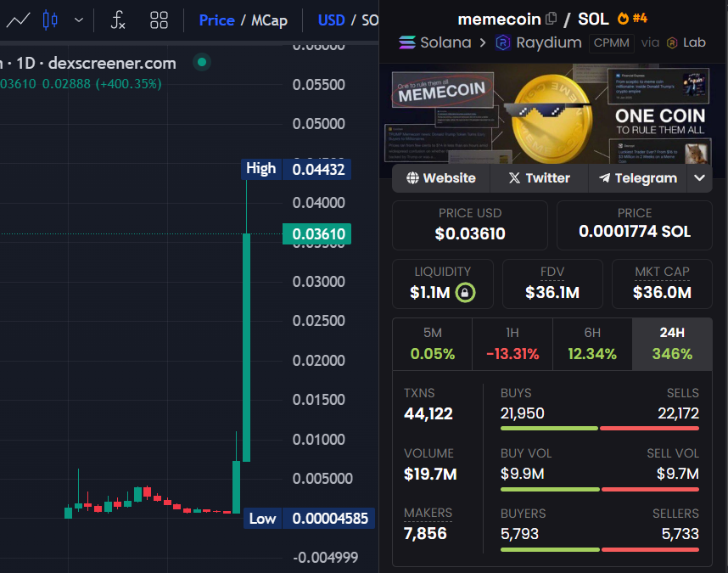Click the trending fire #4 badge
This screenshot has width=728, height=573.
632,19
